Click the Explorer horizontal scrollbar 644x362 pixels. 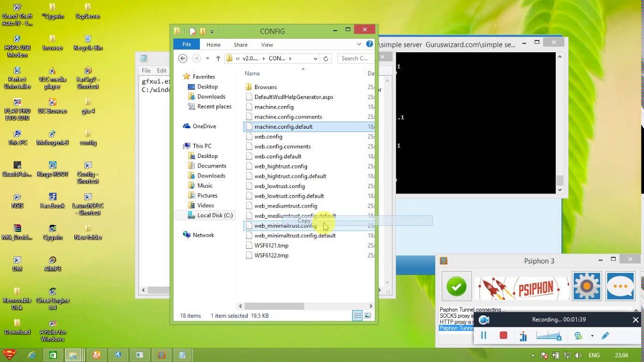[274, 306]
